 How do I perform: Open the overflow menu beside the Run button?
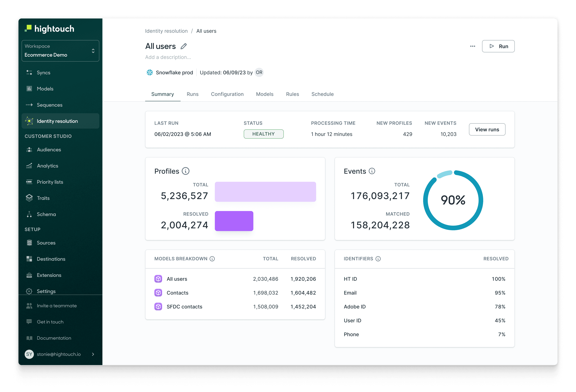tap(472, 46)
